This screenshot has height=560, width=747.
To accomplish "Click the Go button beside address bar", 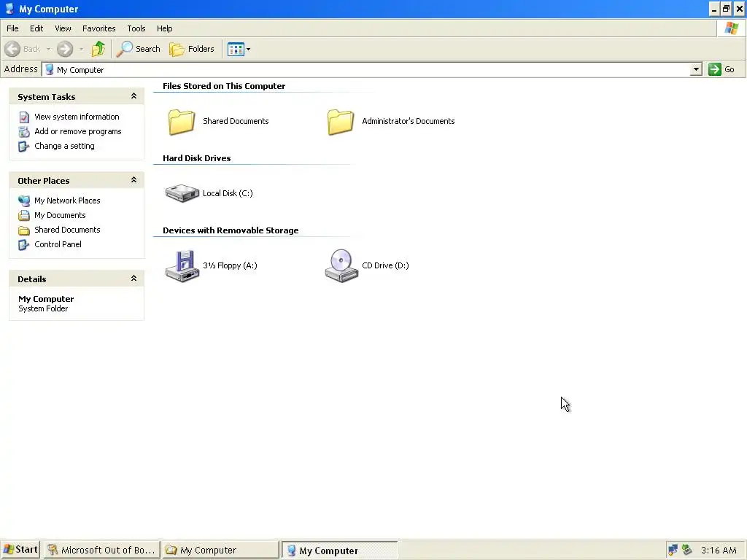I will tap(721, 69).
